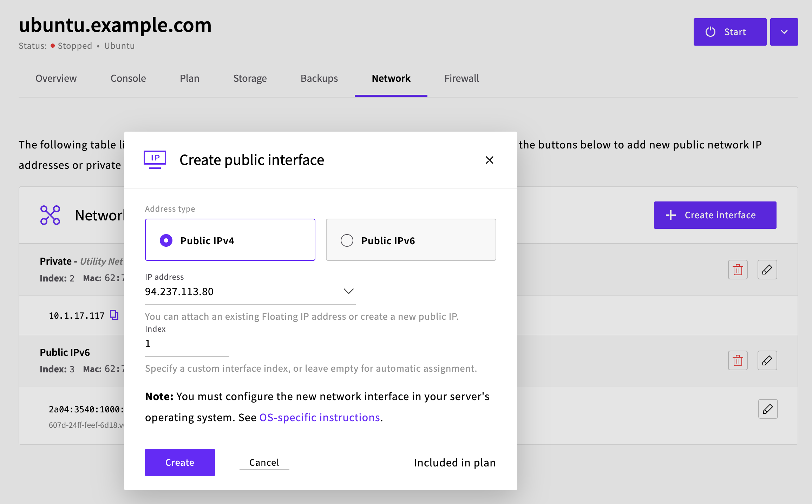Delete the Public IPv6 interface

click(x=738, y=360)
